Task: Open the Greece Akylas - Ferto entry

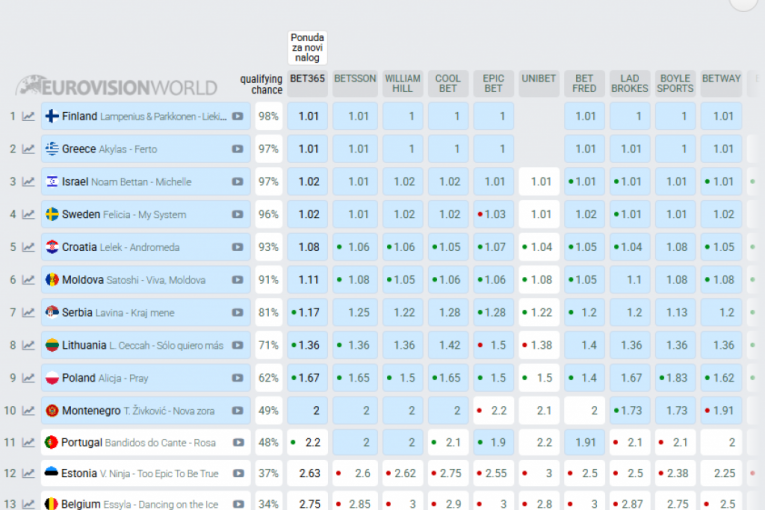Action: pos(145,149)
